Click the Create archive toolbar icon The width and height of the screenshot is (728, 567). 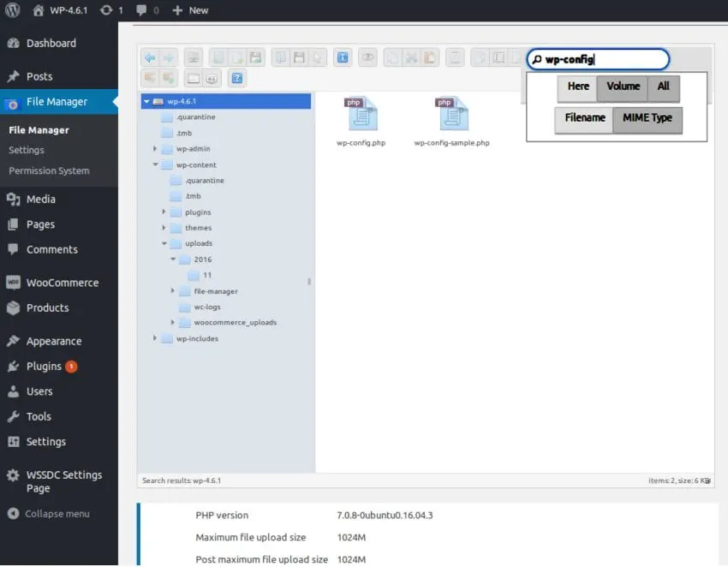(x=169, y=78)
